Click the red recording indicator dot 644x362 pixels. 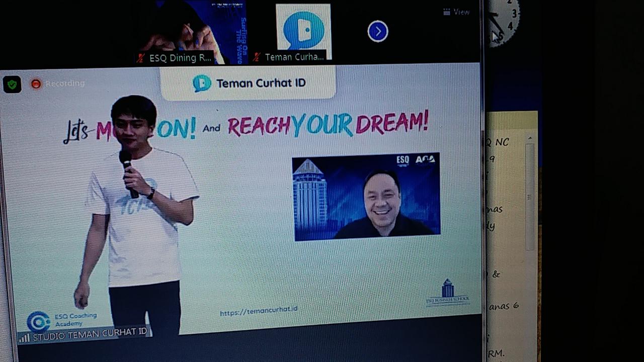coord(36,84)
